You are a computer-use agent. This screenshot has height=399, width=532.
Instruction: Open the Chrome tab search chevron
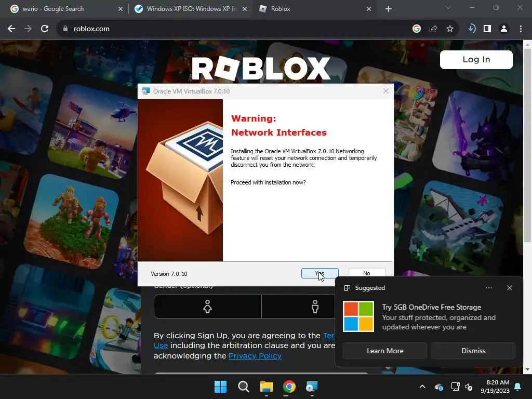click(x=448, y=7)
